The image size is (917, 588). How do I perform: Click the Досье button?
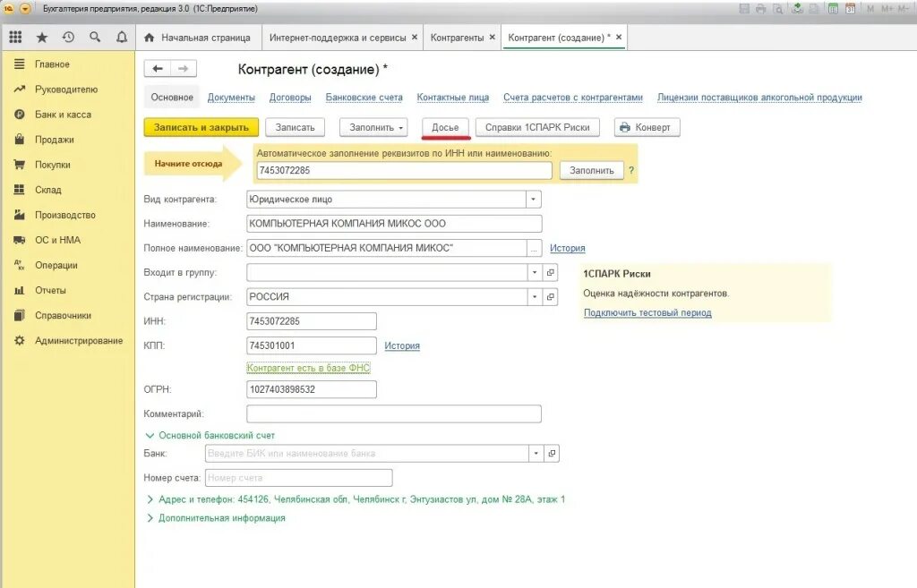[x=445, y=127]
